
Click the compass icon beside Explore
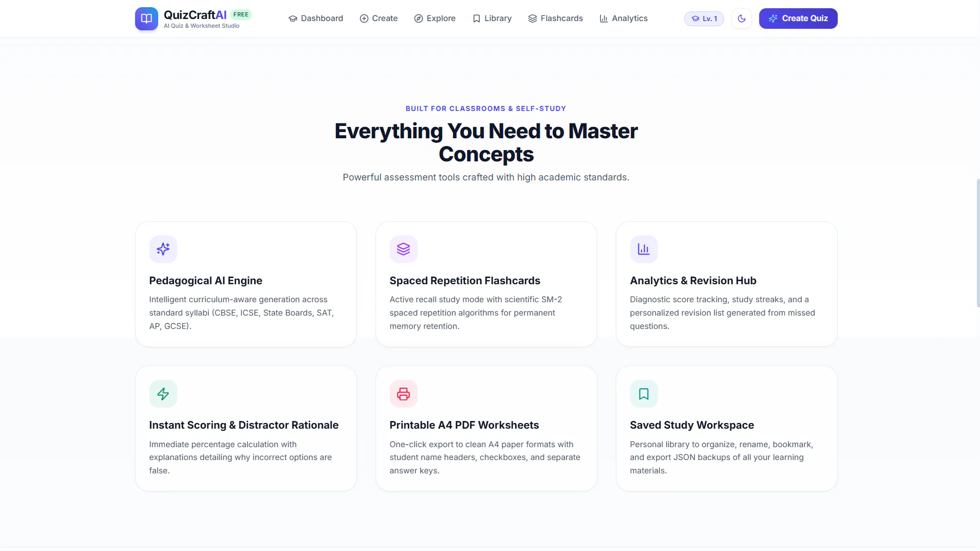coord(419,19)
